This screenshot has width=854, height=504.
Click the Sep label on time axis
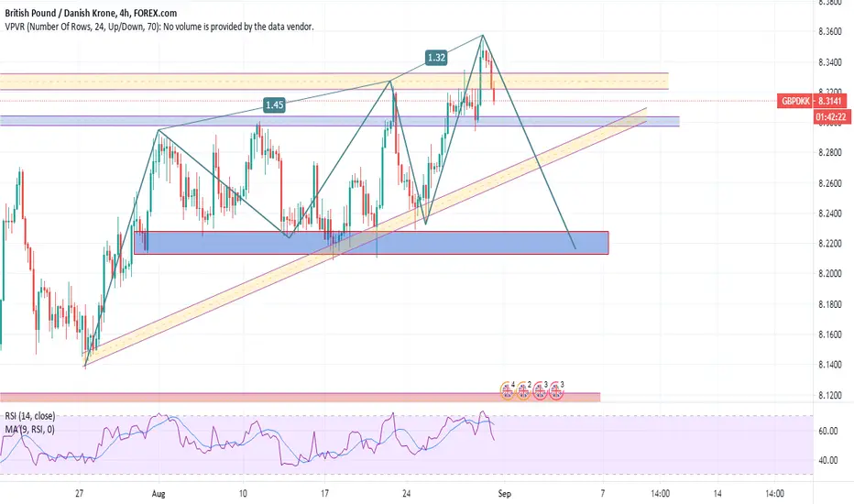coord(504,494)
